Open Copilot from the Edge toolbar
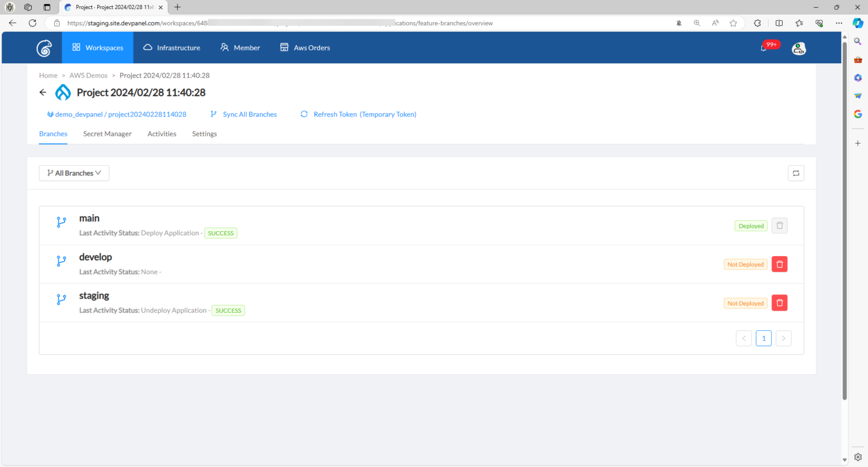868x467 pixels. coord(858,24)
